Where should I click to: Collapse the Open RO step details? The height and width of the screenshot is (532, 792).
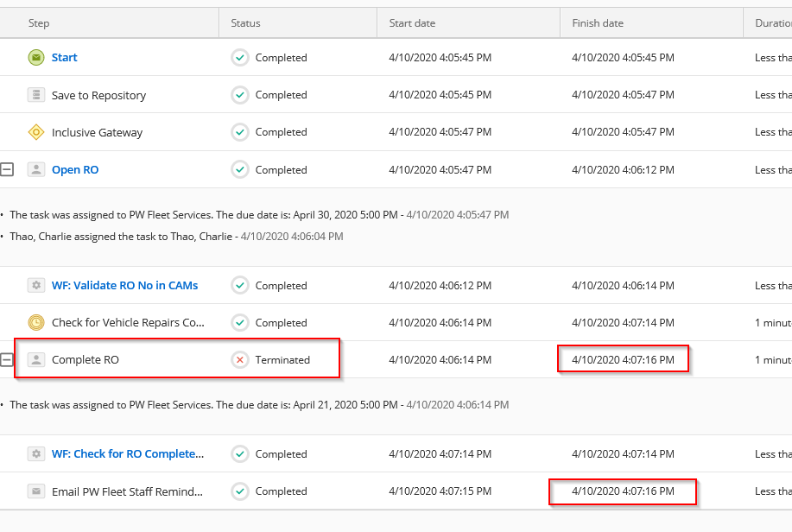tap(7, 170)
